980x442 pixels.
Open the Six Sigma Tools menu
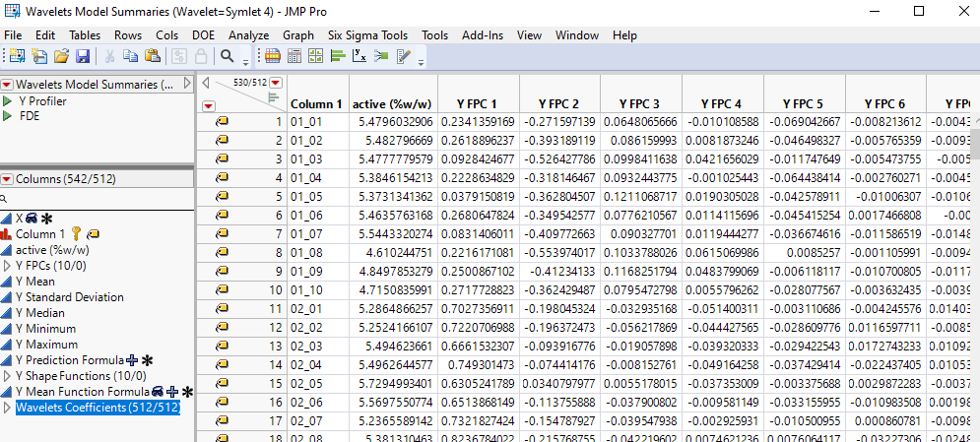click(367, 35)
